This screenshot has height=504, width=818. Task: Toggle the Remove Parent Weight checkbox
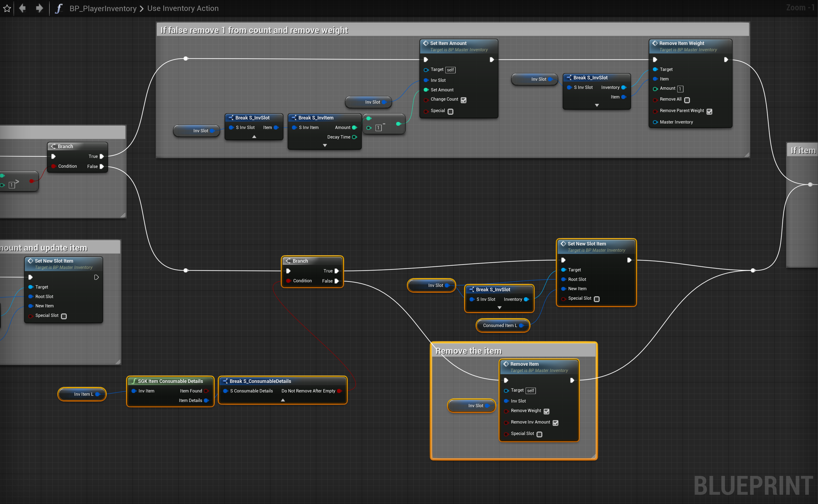click(709, 111)
